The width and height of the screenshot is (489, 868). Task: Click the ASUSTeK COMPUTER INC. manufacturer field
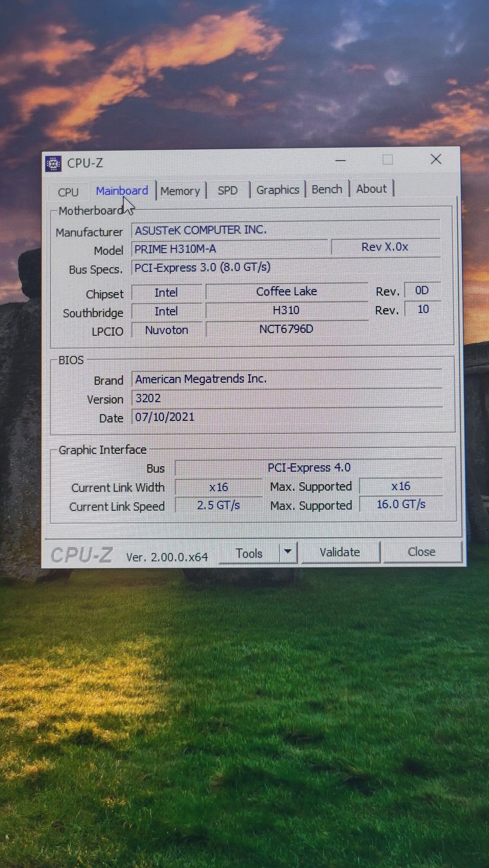[x=285, y=230]
